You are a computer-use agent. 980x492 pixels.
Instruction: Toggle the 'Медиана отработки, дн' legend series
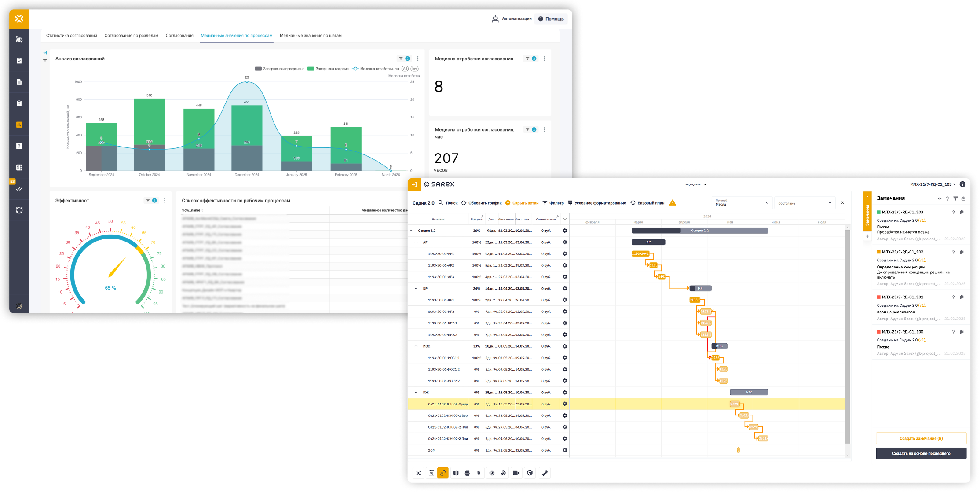click(375, 69)
